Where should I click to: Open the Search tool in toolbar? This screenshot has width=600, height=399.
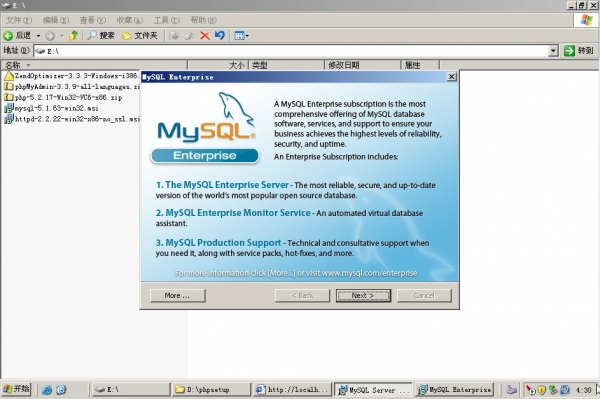pos(101,36)
